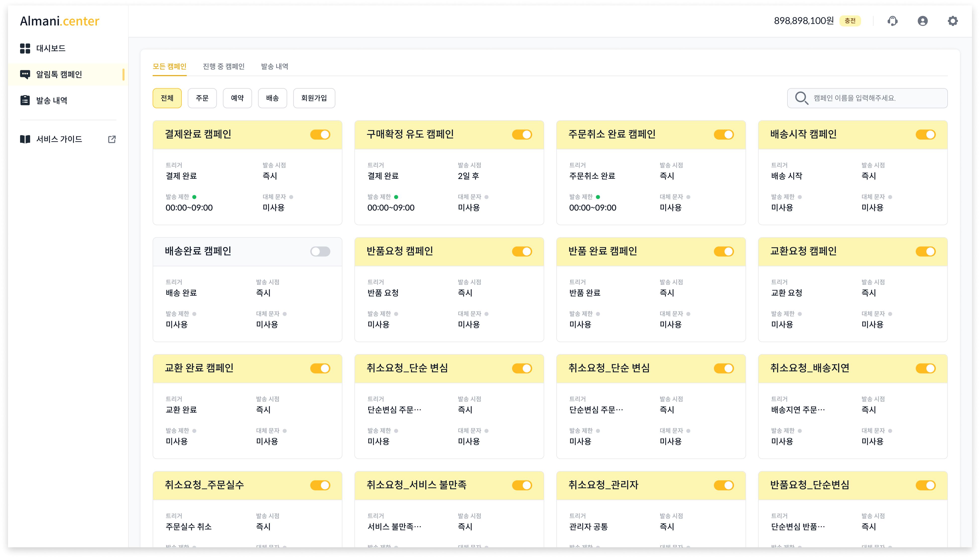
Task: Click the 대시보드 grid icon in sidebar
Action: point(25,48)
